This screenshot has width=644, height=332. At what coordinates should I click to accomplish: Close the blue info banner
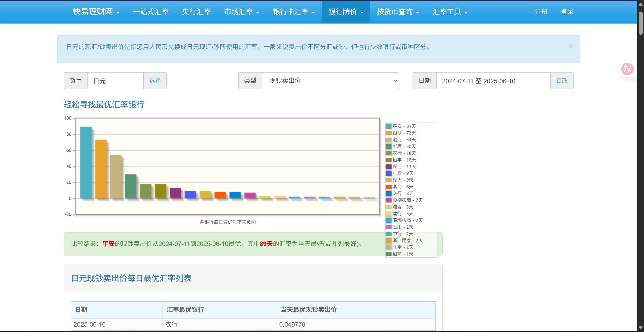(x=571, y=46)
